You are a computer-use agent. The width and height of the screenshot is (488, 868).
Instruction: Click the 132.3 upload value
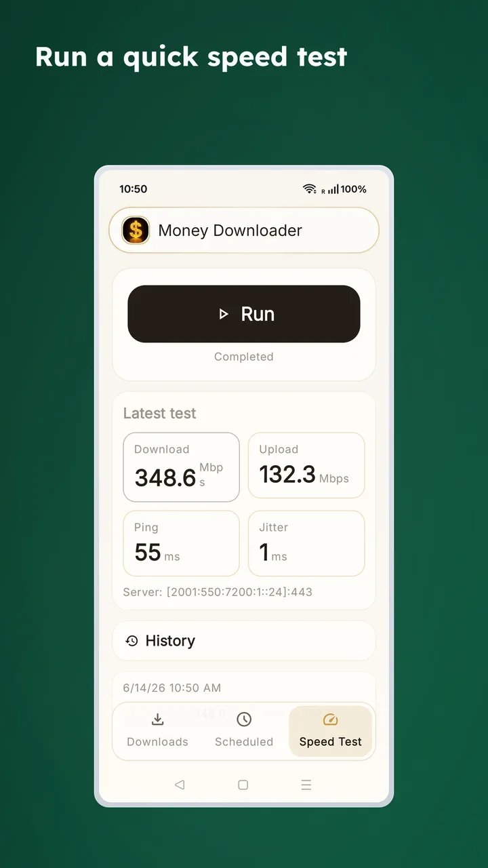(287, 475)
